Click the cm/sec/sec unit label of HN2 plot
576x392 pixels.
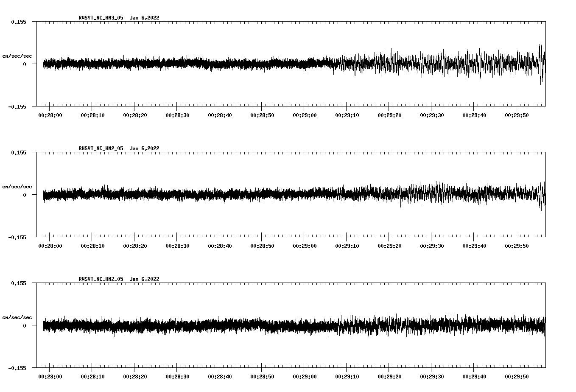click(17, 187)
